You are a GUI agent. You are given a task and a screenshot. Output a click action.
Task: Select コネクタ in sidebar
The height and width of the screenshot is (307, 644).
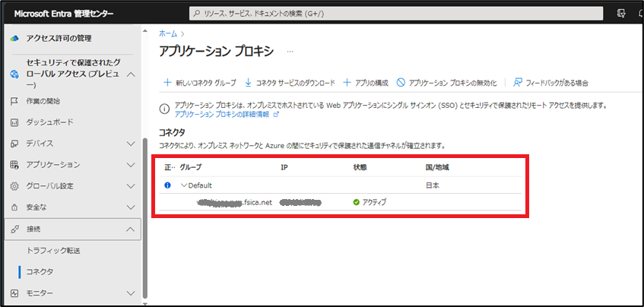click(40, 272)
